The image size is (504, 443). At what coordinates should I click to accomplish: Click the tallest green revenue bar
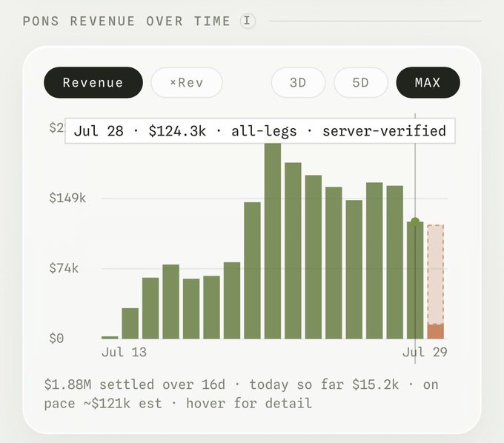[273, 241]
